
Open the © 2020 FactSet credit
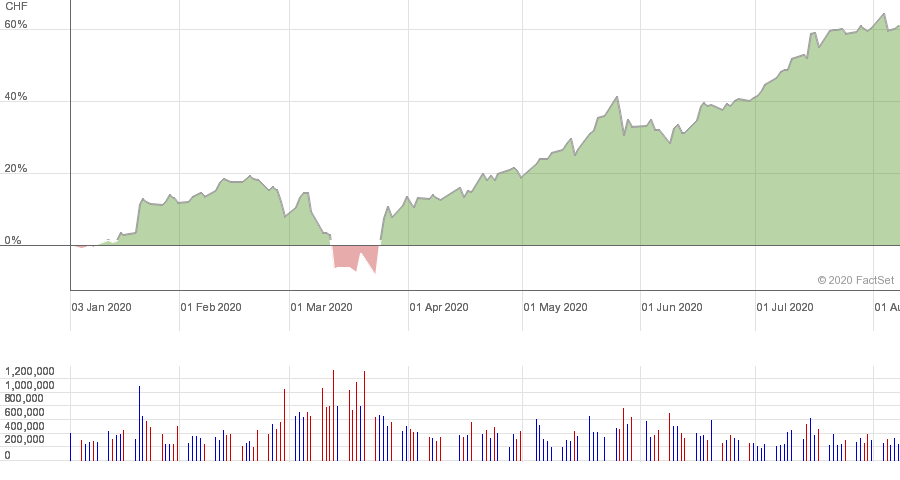tap(855, 281)
